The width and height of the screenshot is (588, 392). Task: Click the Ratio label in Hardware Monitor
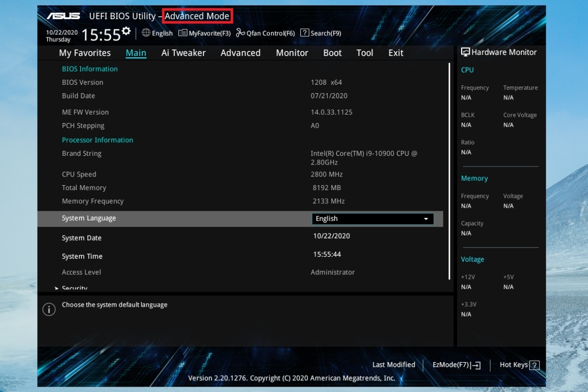[468, 142]
